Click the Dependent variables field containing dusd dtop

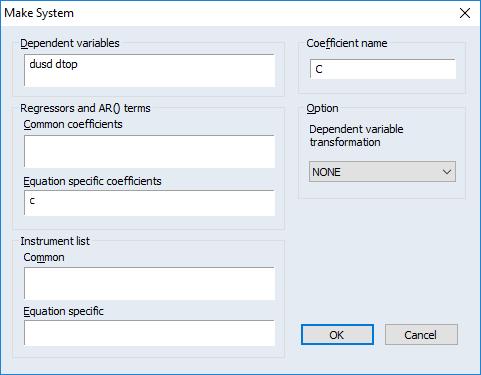click(x=149, y=70)
